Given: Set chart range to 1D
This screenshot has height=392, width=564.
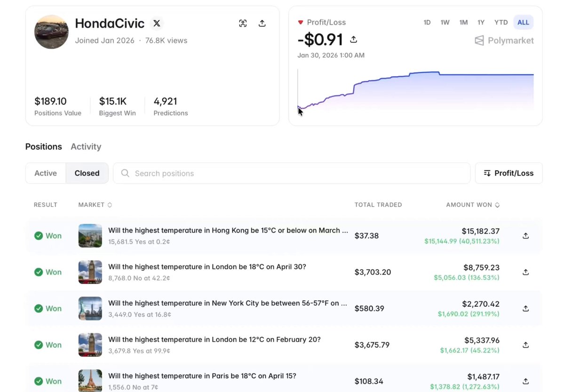Looking at the screenshot, I should tap(427, 22).
